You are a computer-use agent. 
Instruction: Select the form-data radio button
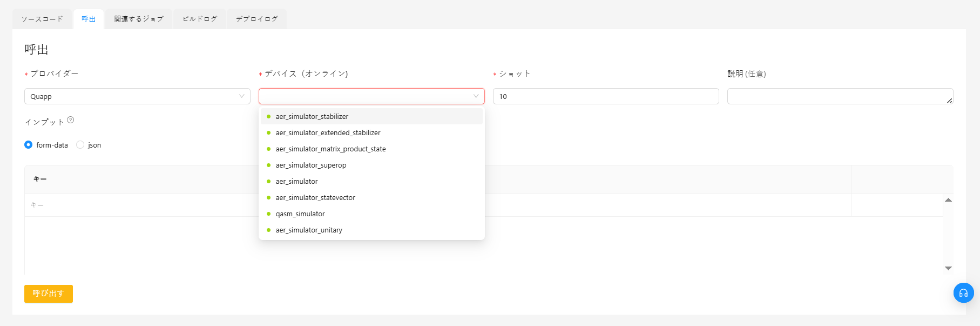click(x=29, y=145)
